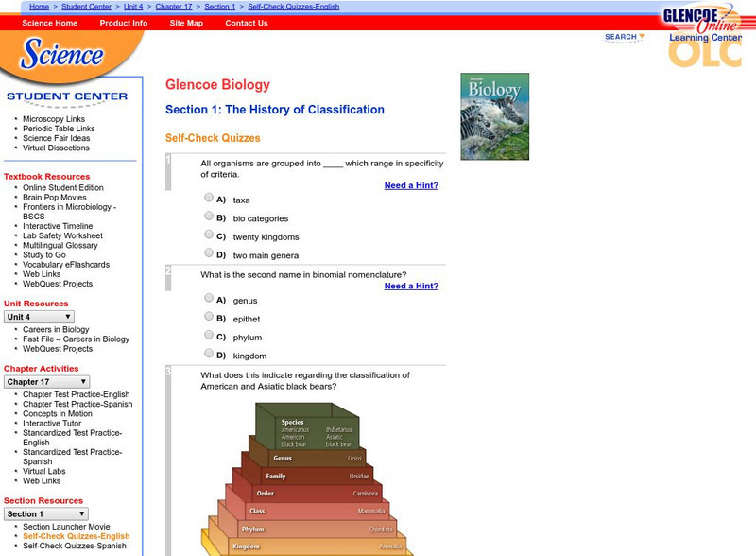
Task: Open Standardized Test Practice-Spanish
Action: pos(73,457)
